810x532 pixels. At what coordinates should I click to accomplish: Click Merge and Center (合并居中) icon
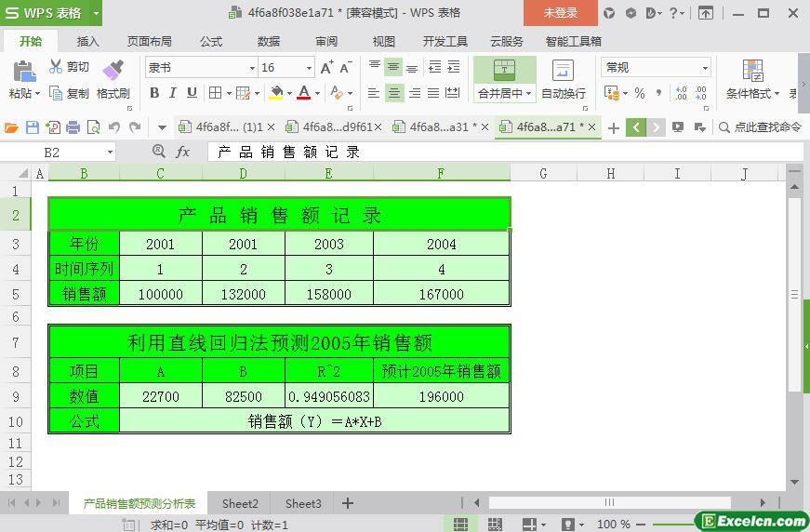[504, 71]
